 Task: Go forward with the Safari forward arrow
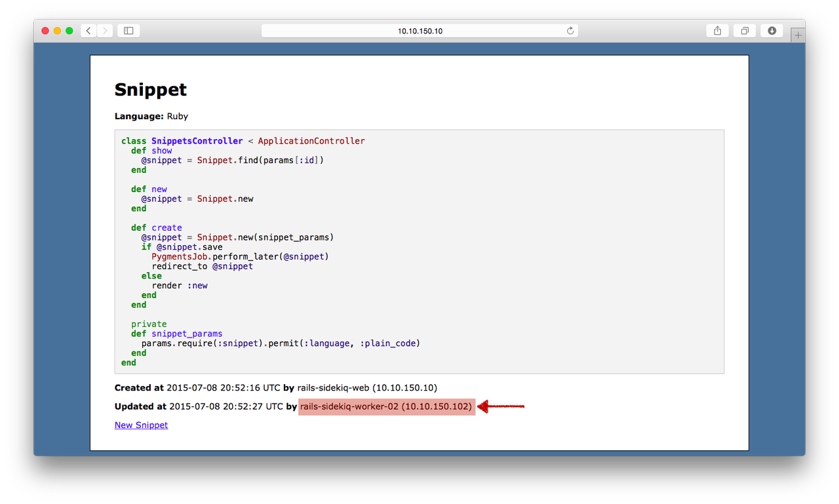coord(105,30)
